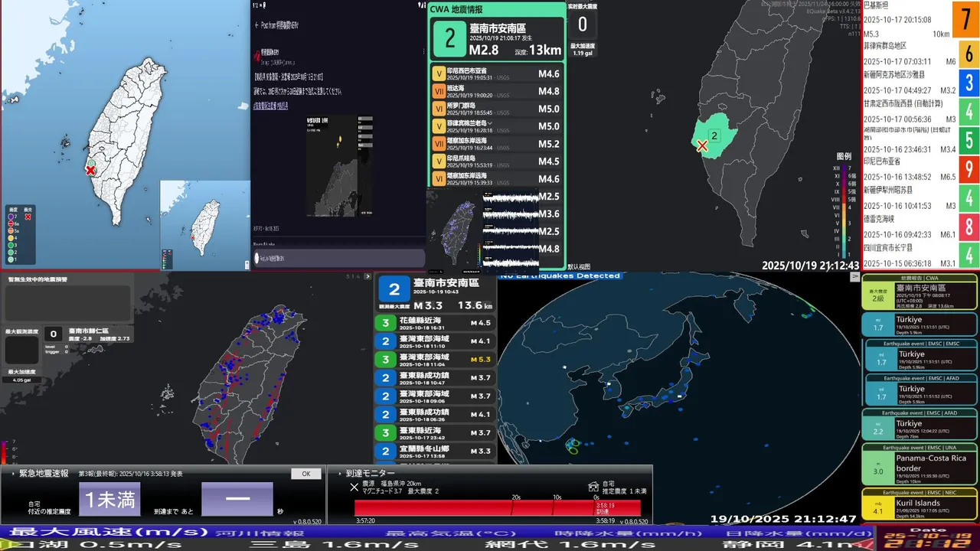Open the 所罗门群岛 M5.0 earthquake entry
This screenshot has width=980, height=551.
[x=497, y=109]
